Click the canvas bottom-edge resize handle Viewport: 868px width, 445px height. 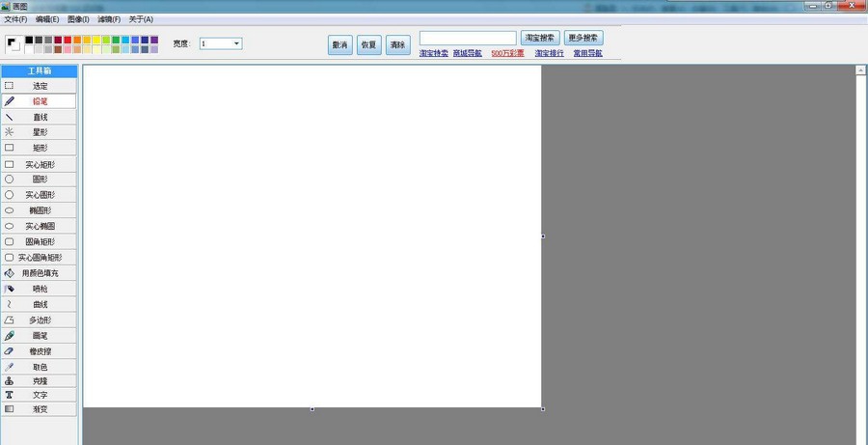click(312, 409)
